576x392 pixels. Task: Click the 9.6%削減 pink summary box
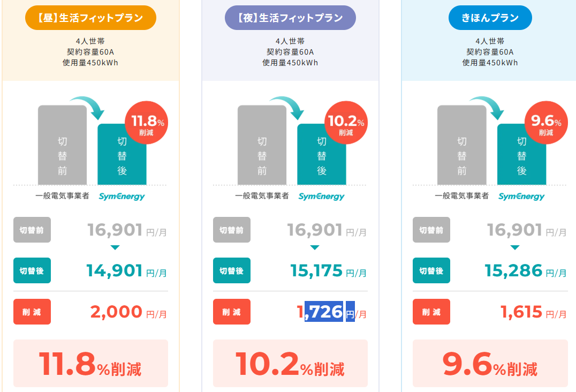pos(490,363)
